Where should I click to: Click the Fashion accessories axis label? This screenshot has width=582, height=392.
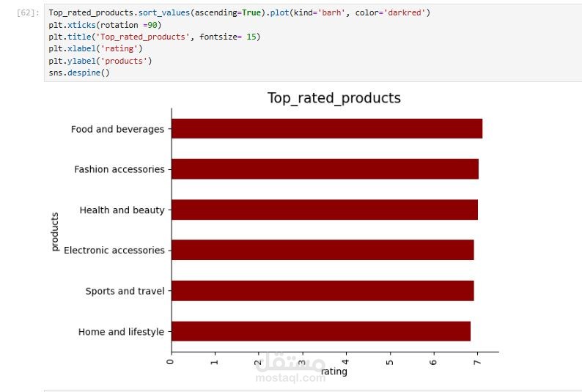[119, 169]
